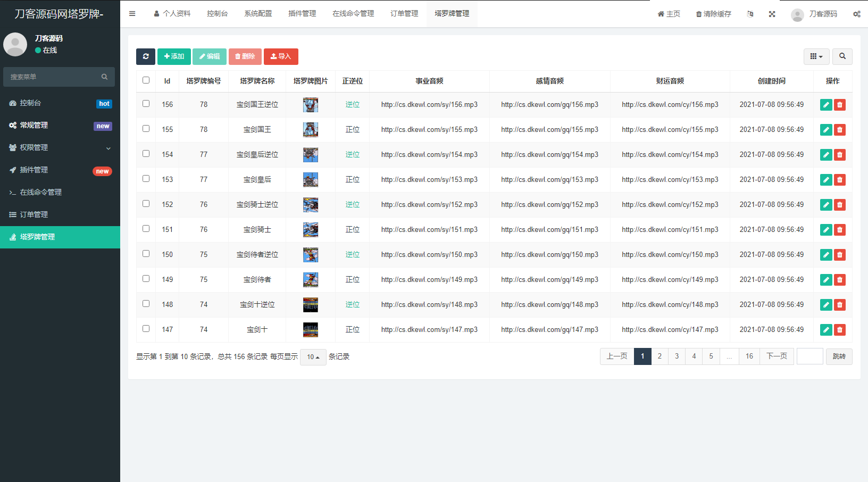This screenshot has height=482, width=868.
Task: Edit record 156 using its pencil icon
Action: pos(826,104)
